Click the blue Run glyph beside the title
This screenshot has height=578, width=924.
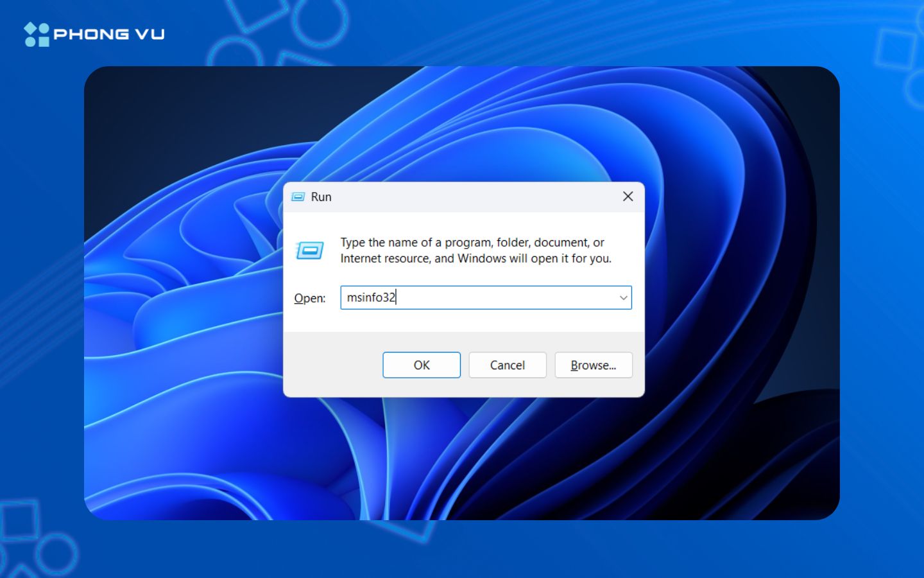(x=298, y=197)
